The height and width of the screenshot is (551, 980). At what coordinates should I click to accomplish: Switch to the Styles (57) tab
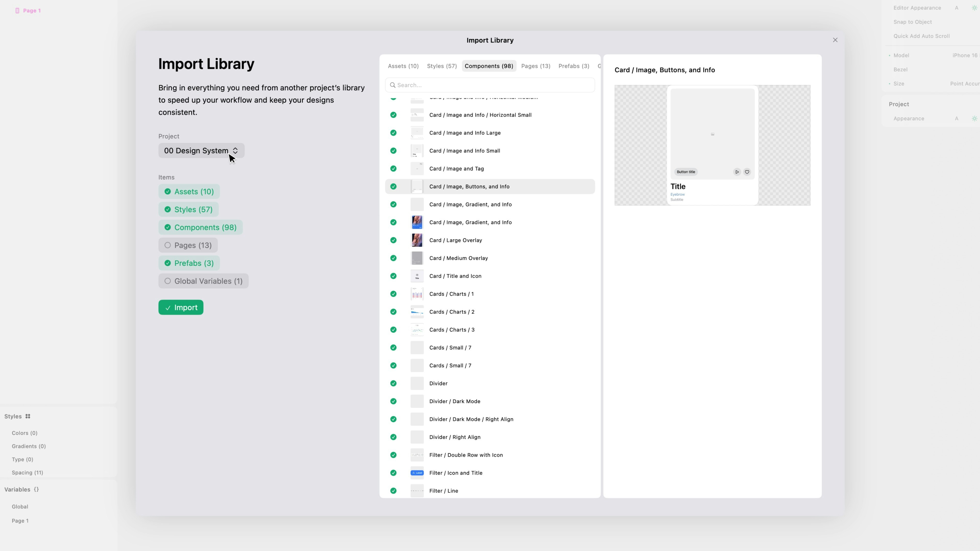point(442,66)
